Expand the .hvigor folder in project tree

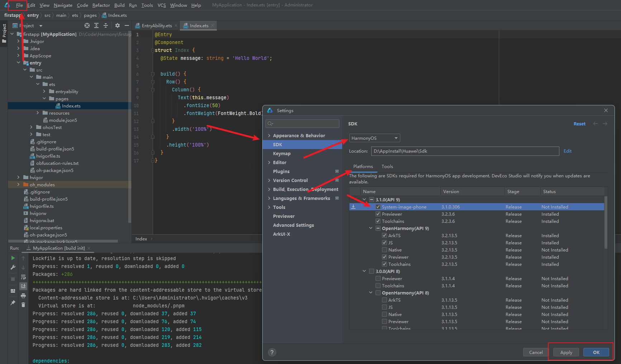pos(18,41)
